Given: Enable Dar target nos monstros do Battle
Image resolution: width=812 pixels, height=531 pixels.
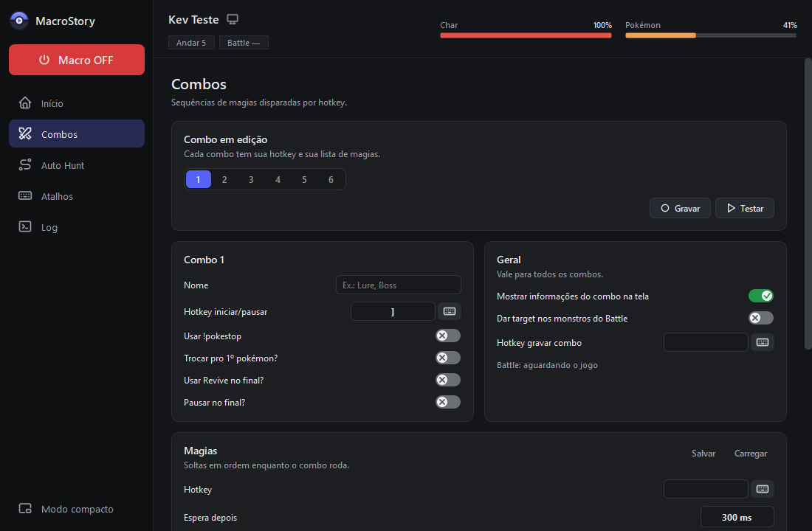Looking at the screenshot, I should click(x=761, y=318).
